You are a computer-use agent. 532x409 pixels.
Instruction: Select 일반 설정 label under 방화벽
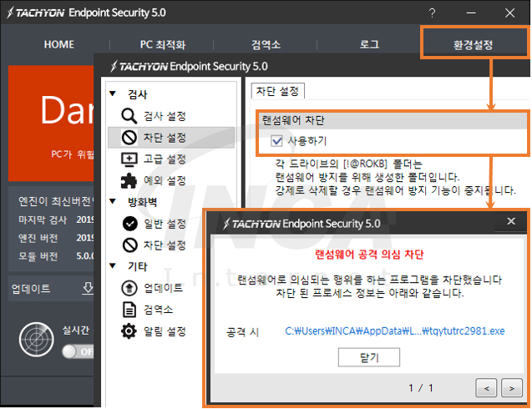coord(165,224)
